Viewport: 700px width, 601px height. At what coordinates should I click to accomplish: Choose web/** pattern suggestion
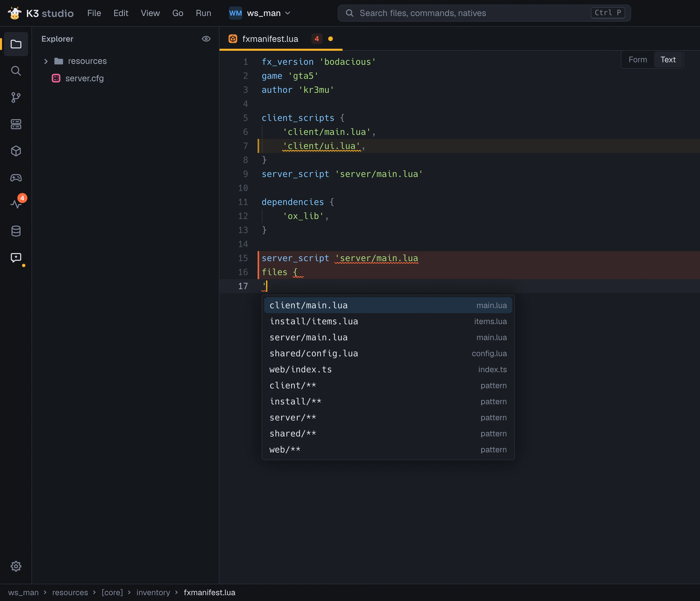[x=388, y=450]
